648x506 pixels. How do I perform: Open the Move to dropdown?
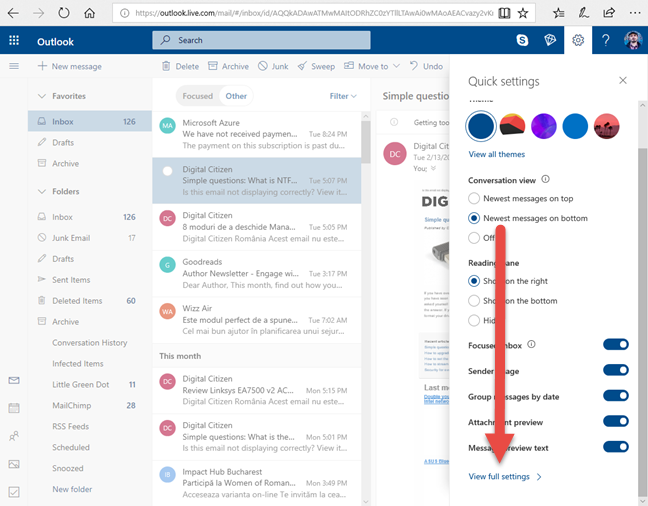(x=372, y=66)
